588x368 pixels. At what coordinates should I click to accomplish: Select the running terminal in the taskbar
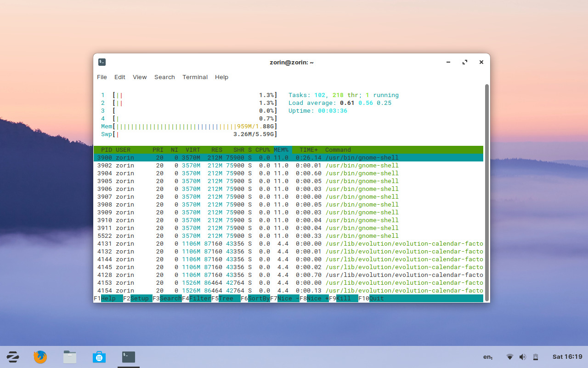coord(128,356)
